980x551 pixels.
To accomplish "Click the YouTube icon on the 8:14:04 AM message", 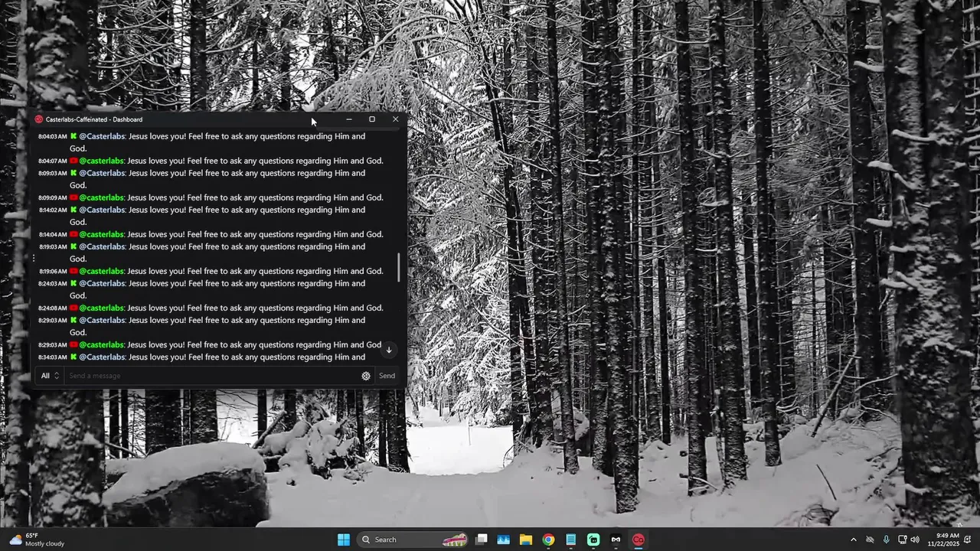I will (73, 234).
